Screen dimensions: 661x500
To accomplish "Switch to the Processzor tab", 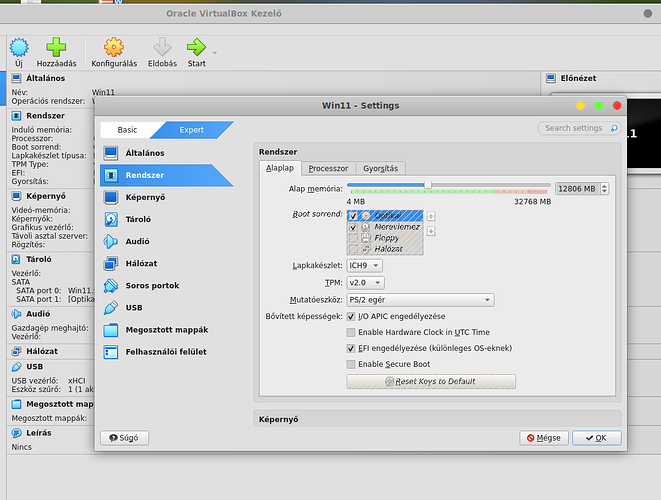I will [328, 168].
